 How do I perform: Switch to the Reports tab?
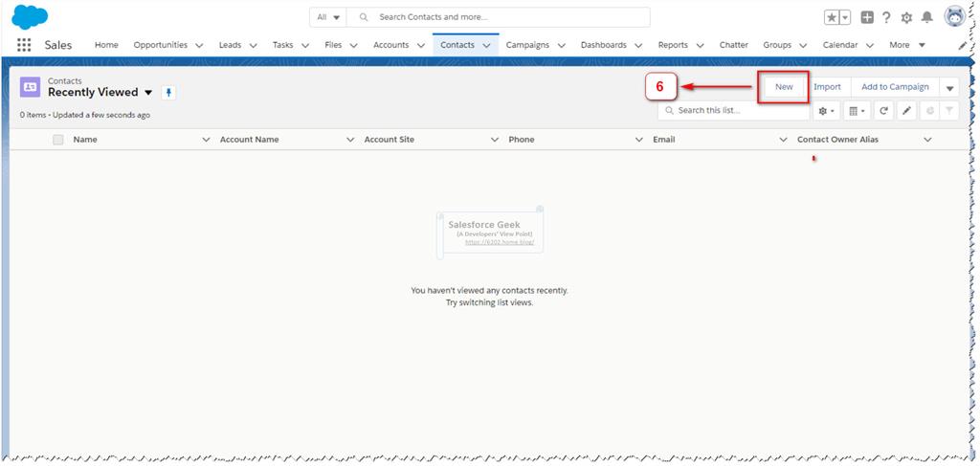tap(673, 45)
